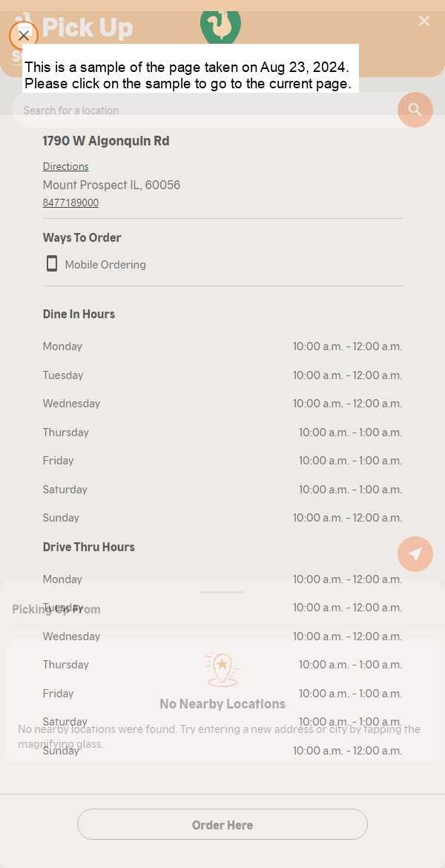
Task: Dismiss the Pick Up panel with white X
Action: coord(424,21)
